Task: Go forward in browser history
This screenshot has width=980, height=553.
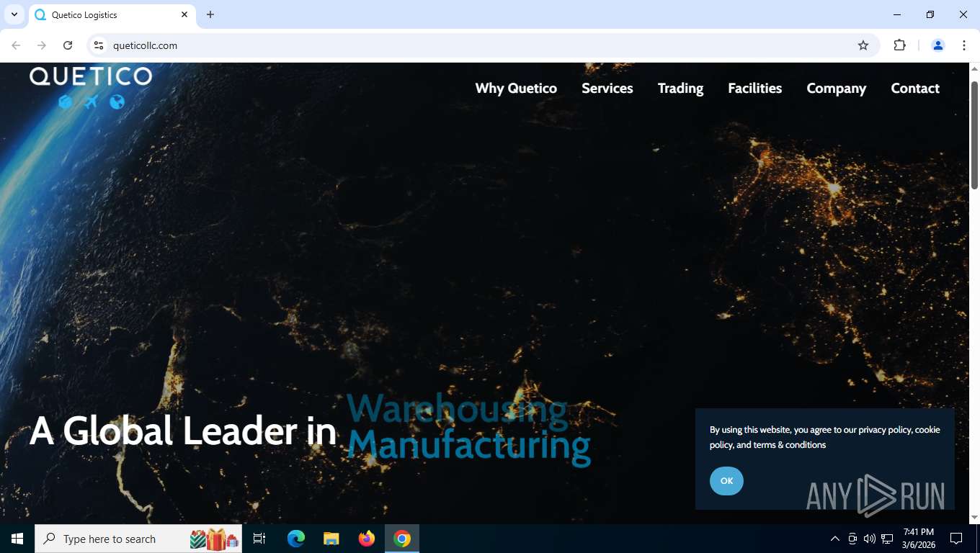Action: 42,45
